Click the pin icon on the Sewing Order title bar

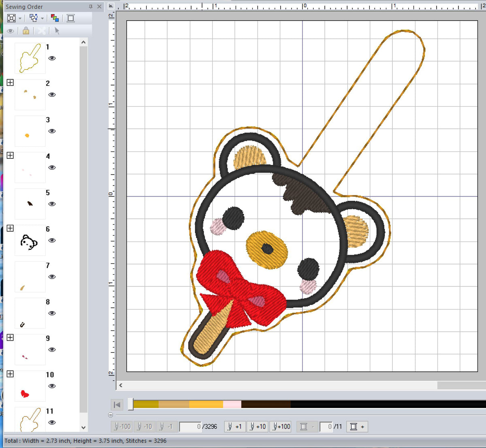[x=90, y=6]
